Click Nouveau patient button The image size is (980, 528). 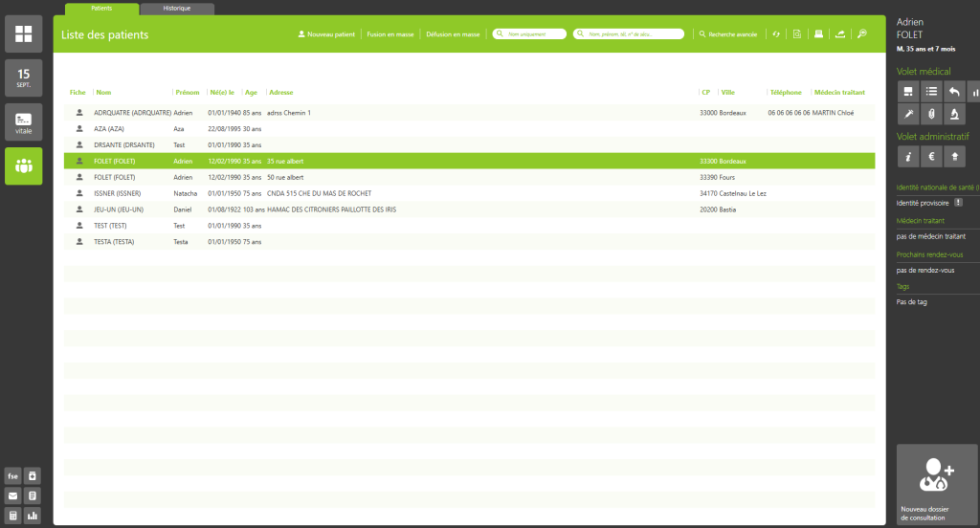(x=326, y=34)
